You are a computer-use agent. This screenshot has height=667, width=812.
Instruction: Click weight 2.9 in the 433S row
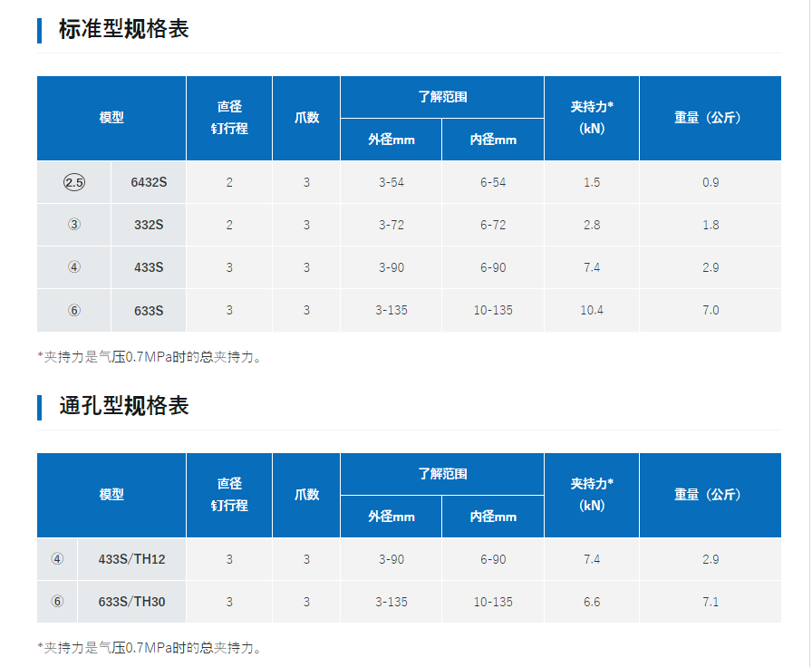coord(710,267)
